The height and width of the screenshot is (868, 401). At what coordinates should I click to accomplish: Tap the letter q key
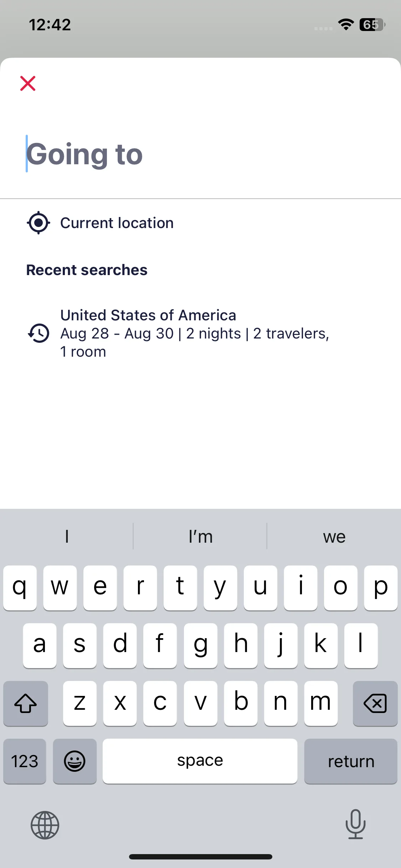[20, 588]
